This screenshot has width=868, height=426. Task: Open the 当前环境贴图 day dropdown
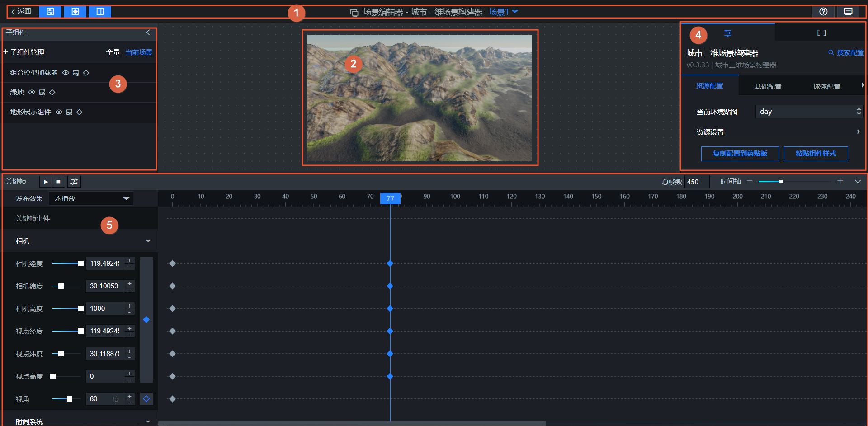[809, 112]
